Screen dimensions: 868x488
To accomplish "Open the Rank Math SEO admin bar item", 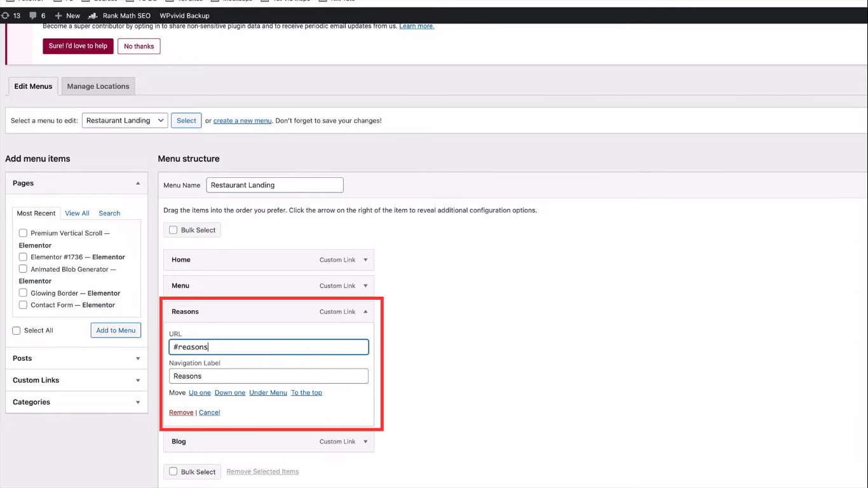I will 119,15.
